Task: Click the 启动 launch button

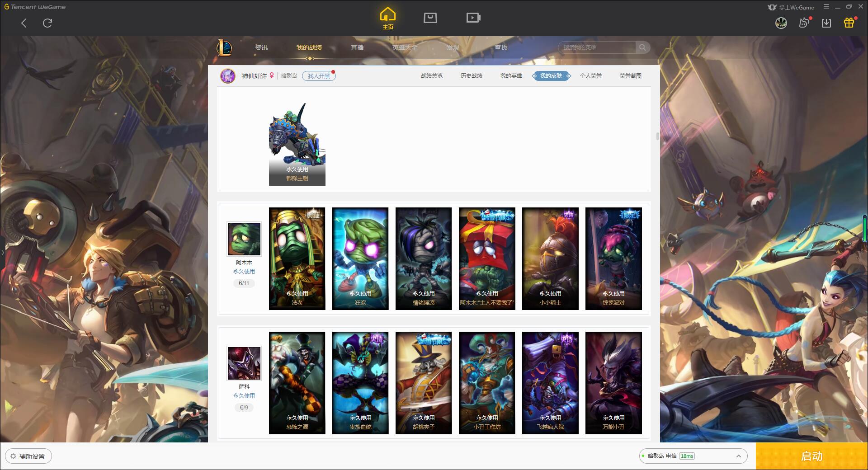Action: [x=811, y=456]
